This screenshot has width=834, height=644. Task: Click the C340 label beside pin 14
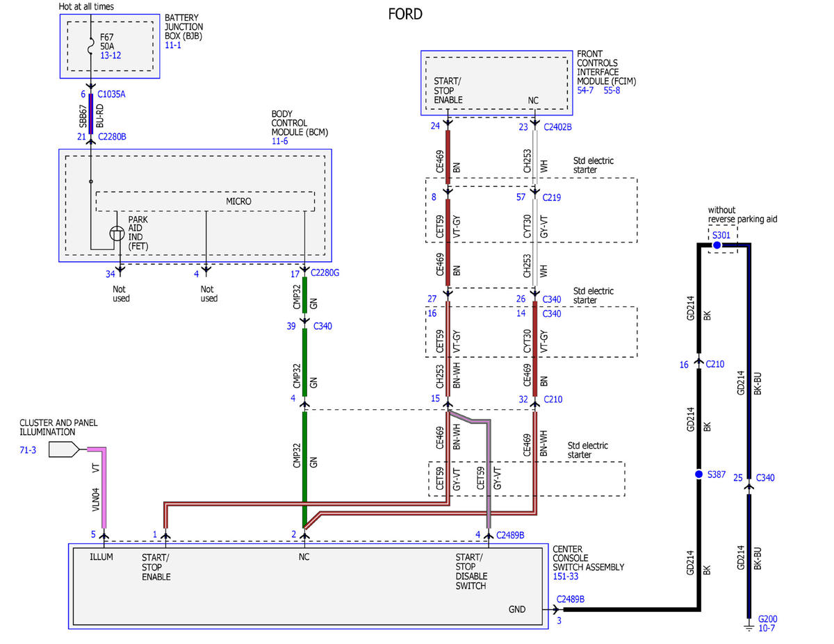coord(553,313)
